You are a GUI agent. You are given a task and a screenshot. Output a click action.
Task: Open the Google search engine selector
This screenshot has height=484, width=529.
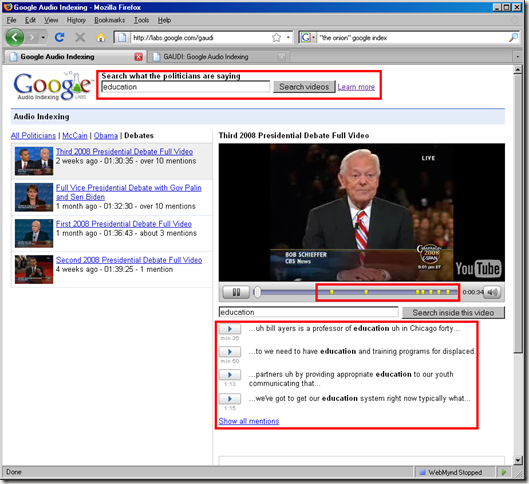tap(308, 37)
